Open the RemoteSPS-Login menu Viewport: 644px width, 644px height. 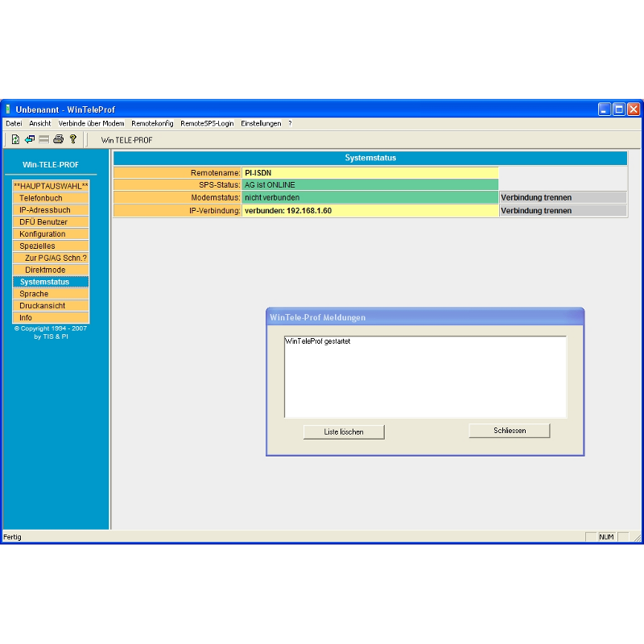click(207, 123)
